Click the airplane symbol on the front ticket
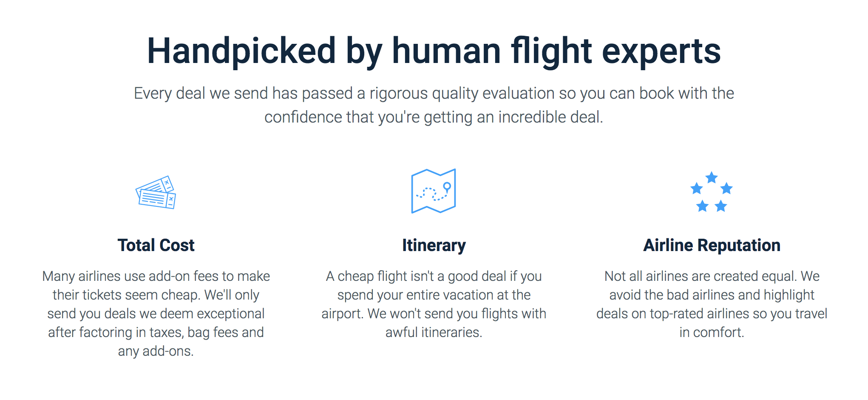The width and height of the screenshot is (868, 400). (x=171, y=199)
